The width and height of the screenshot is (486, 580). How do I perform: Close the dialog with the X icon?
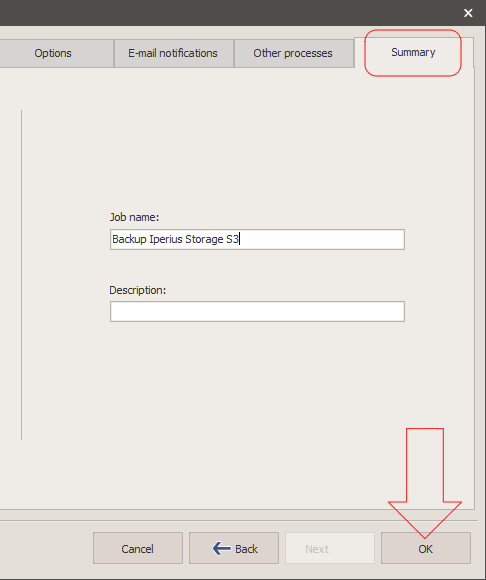coord(468,13)
